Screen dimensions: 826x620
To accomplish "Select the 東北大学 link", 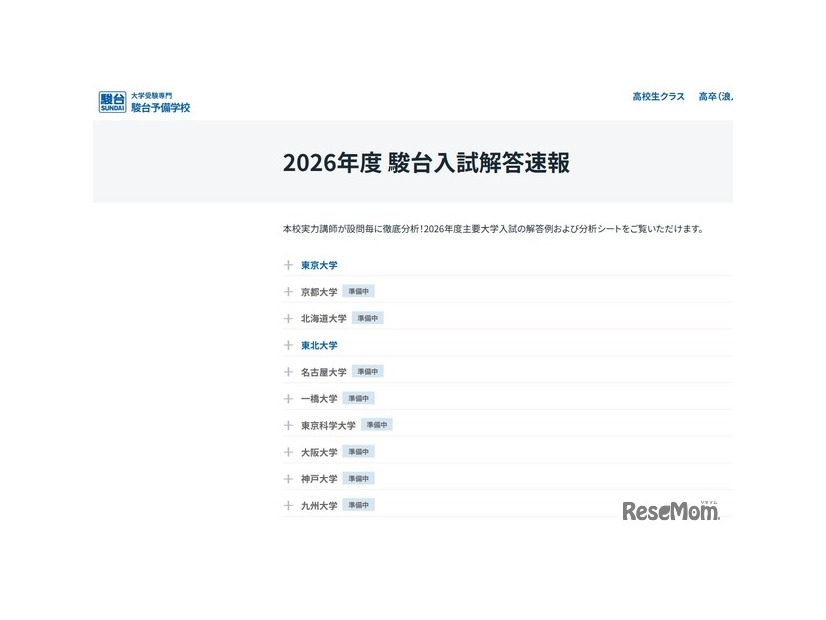I will pyautogui.click(x=318, y=345).
